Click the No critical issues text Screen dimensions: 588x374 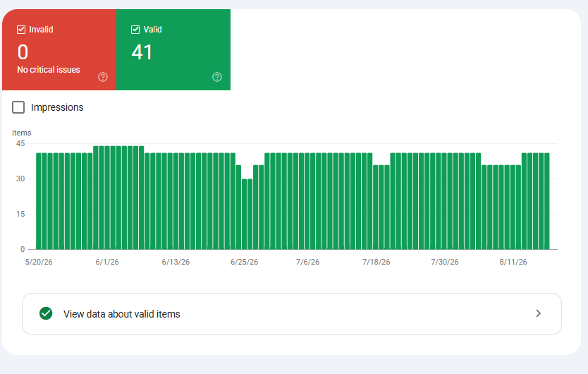pyautogui.click(x=49, y=70)
